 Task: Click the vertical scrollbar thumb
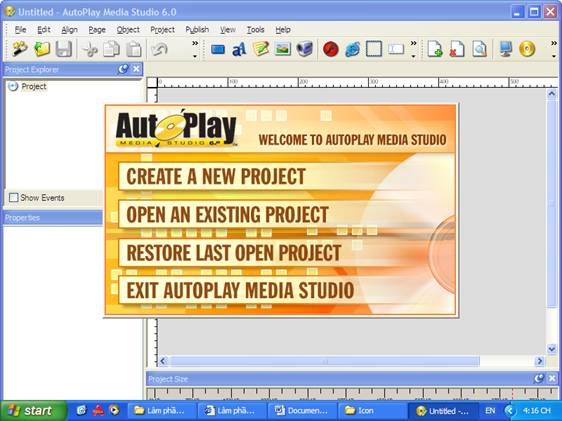(x=552, y=203)
